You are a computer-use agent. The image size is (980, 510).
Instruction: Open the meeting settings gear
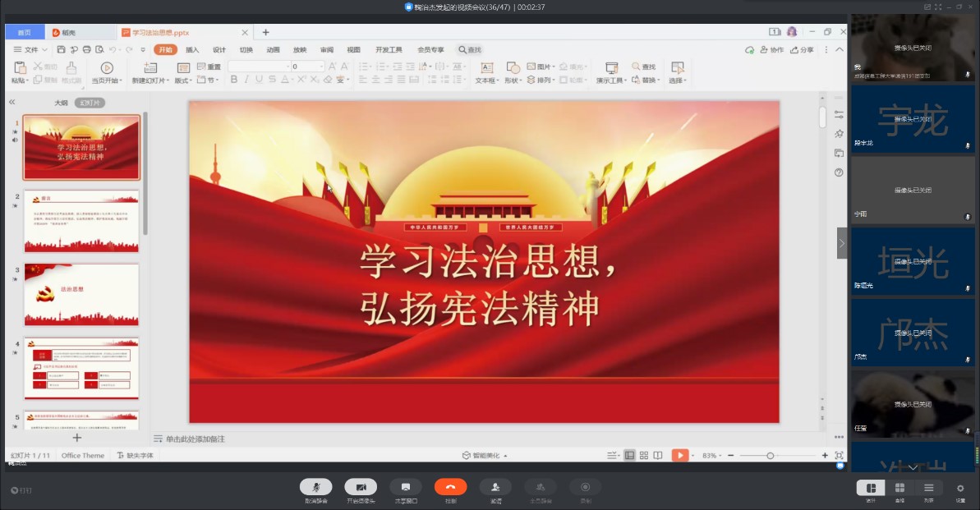point(959,489)
